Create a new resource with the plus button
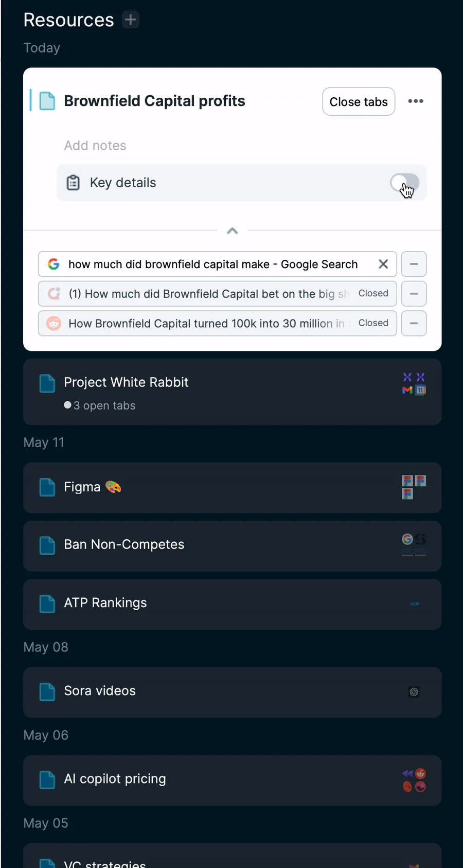The image size is (463, 868). click(x=131, y=20)
